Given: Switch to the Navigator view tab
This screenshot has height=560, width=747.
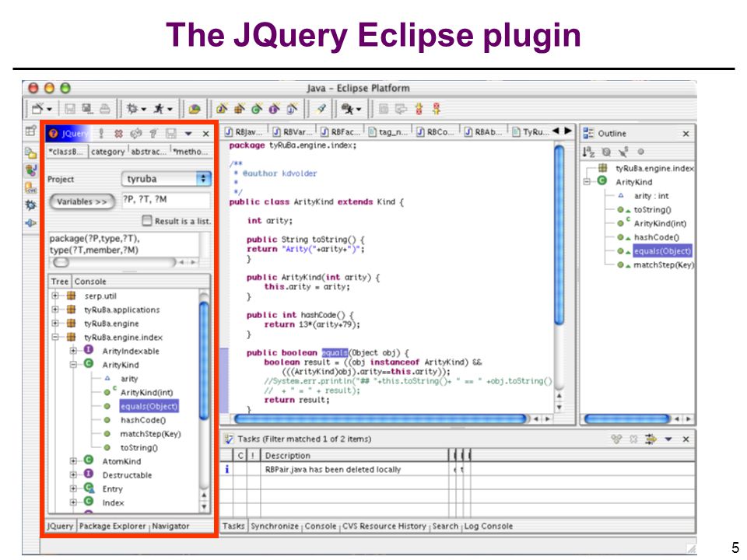Looking at the screenshot, I should coord(170,526).
